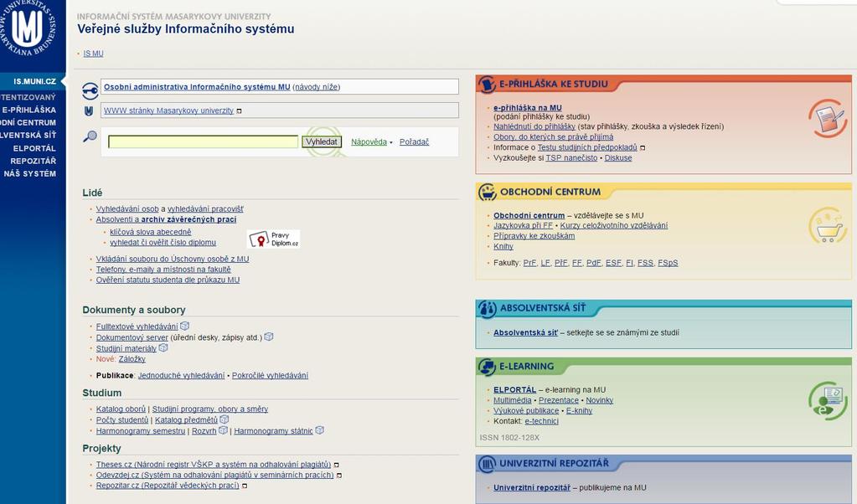
Task: Click the shopping cart illustration icon
Action: click(828, 225)
